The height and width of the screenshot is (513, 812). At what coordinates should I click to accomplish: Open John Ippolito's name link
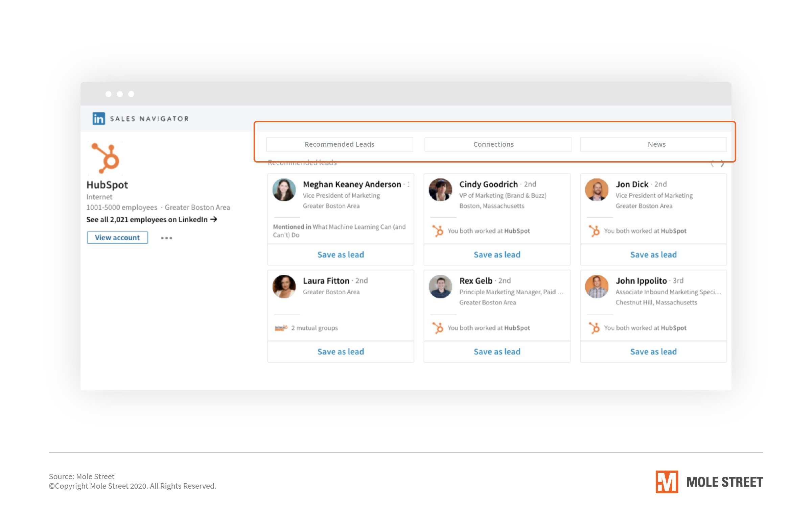641,281
